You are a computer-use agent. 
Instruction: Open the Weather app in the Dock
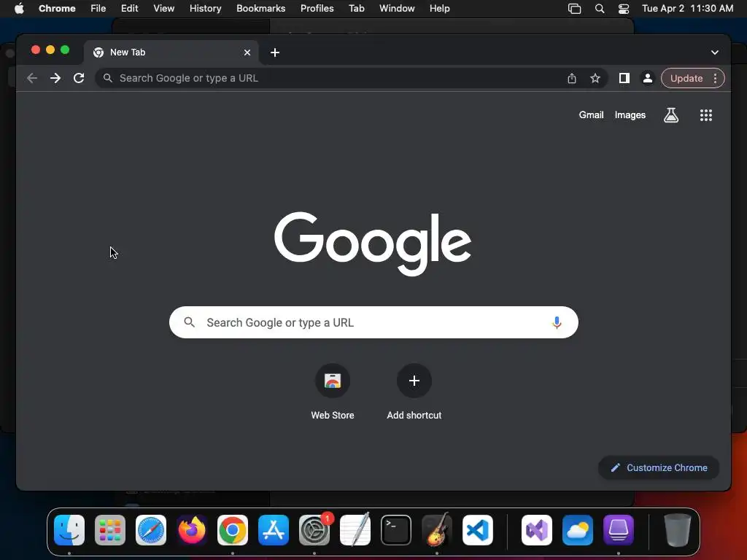click(578, 530)
